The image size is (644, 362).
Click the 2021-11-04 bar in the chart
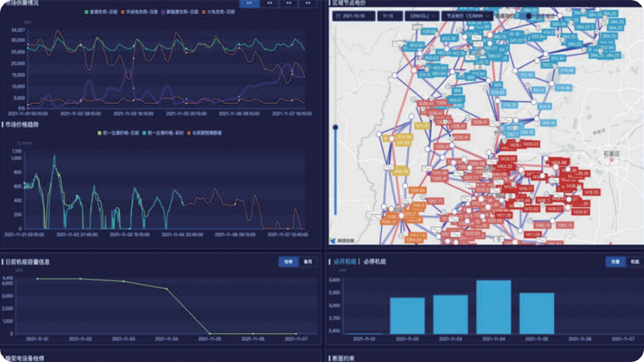(494, 307)
